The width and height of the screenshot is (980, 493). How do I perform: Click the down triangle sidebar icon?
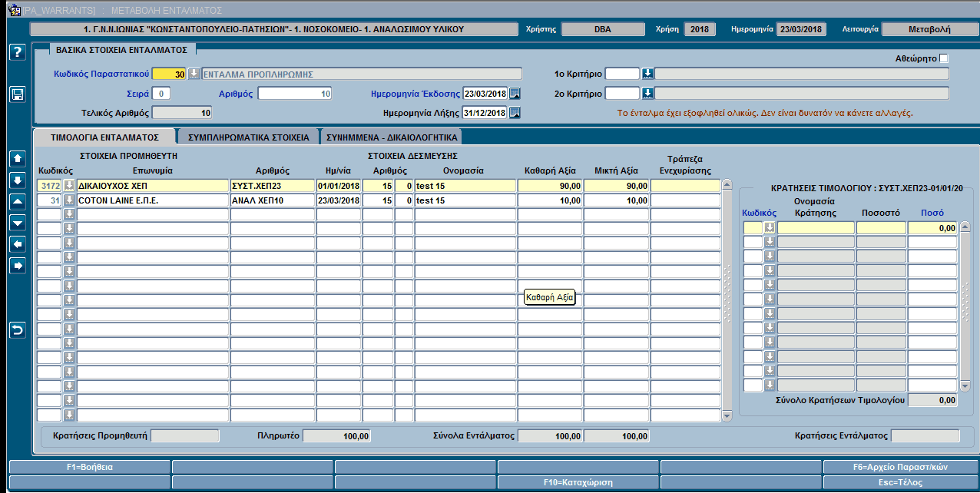click(17, 223)
